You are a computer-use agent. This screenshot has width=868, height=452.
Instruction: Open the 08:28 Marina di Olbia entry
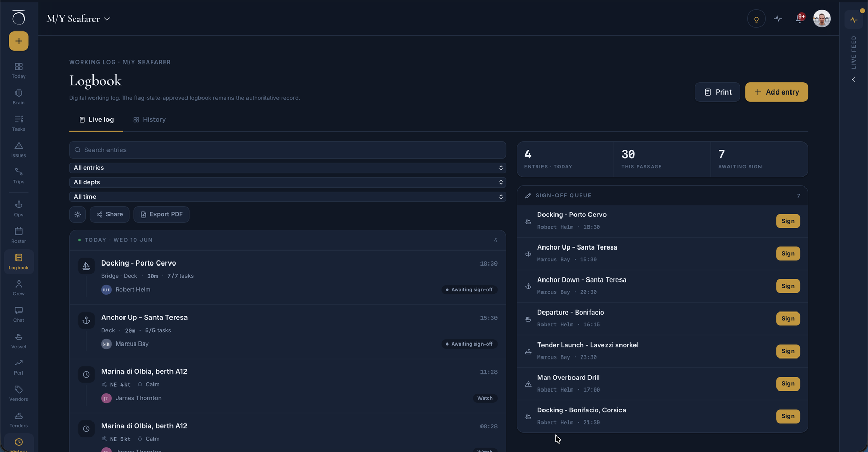coord(288,432)
